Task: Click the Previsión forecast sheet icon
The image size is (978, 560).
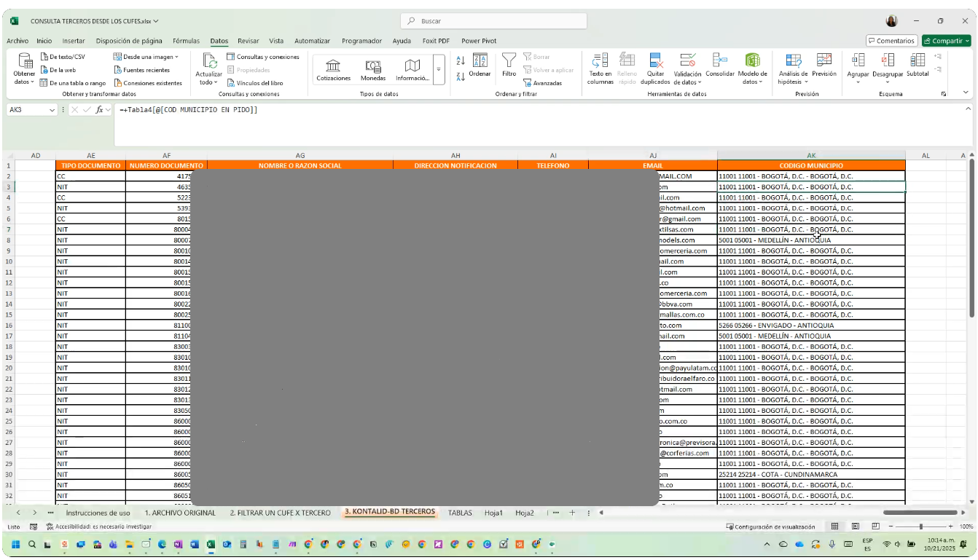Action: tap(824, 61)
